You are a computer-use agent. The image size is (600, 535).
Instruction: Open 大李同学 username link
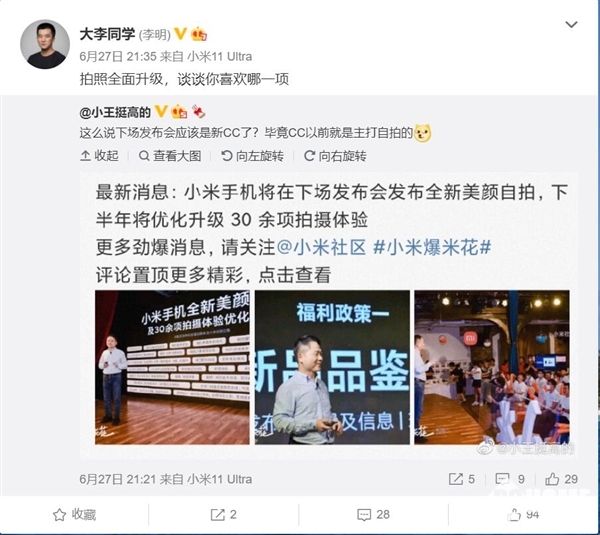pyautogui.click(x=107, y=34)
